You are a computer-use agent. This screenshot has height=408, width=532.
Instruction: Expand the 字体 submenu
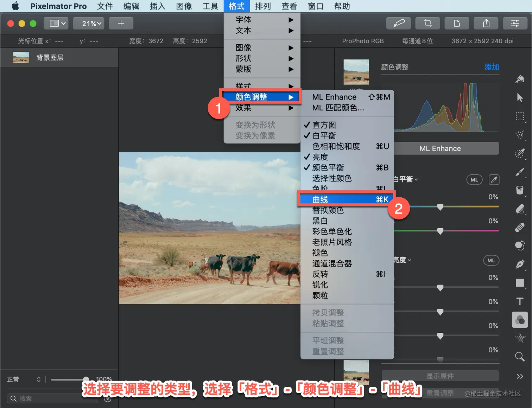262,20
